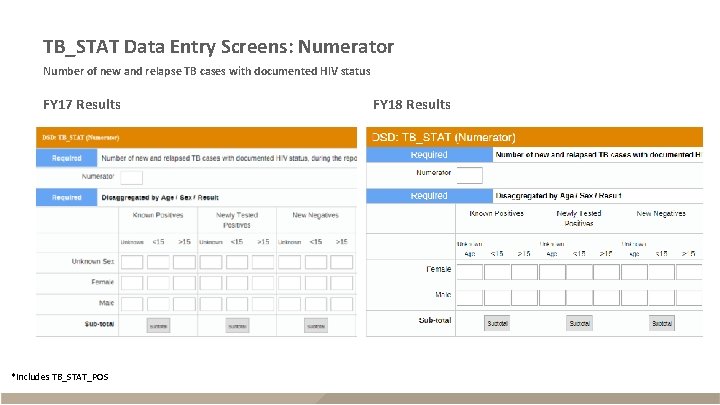Click FY18 'Required' label beside Number of new cases
Image resolution: width=720 pixels, height=405 pixels.
coord(429,155)
